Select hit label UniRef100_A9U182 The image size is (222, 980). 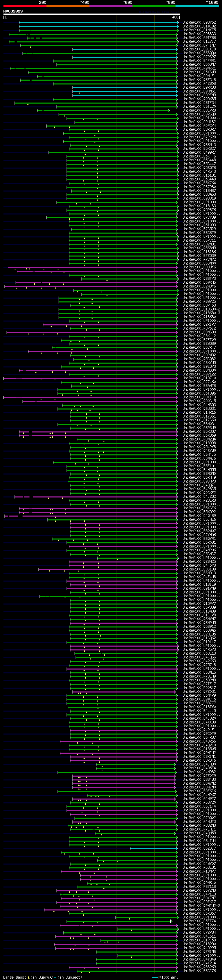pyautogui.click(x=199, y=122)
